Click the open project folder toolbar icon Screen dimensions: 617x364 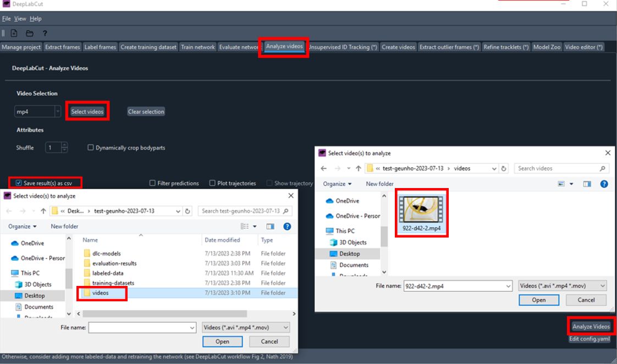click(x=30, y=34)
